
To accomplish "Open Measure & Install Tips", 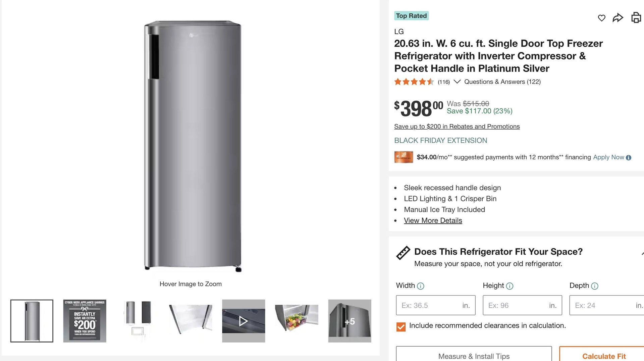I will click(474, 356).
